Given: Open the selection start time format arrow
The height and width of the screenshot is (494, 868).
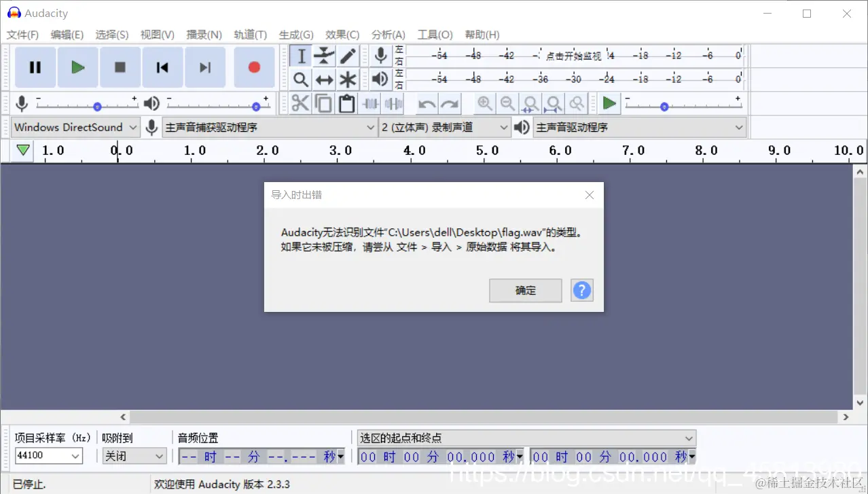Looking at the screenshot, I should coord(520,457).
